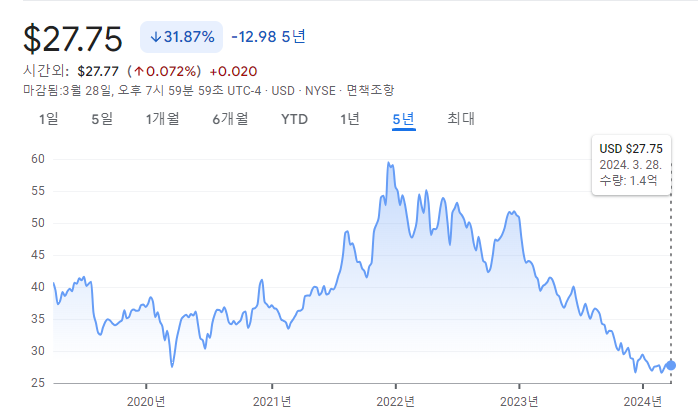The width and height of the screenshot is (698, 420).
Task: Click the 시간외: after-hours label
Action: click(x=46, y=71)
